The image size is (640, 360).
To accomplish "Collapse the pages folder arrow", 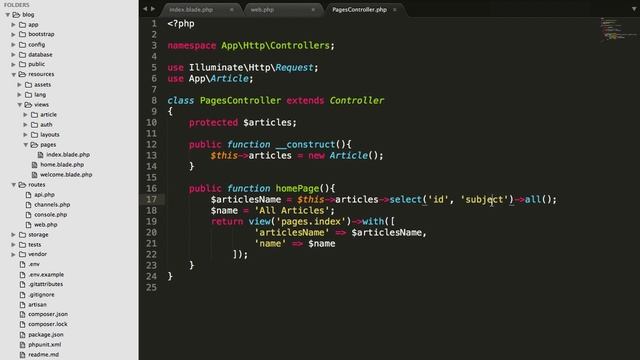I will pyautogui.click(x=26, y=144).
